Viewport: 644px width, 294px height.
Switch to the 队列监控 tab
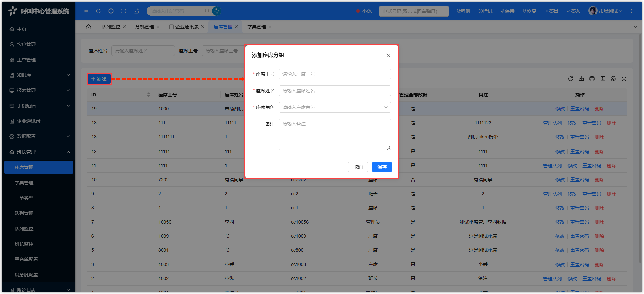[x=111, y=27]
